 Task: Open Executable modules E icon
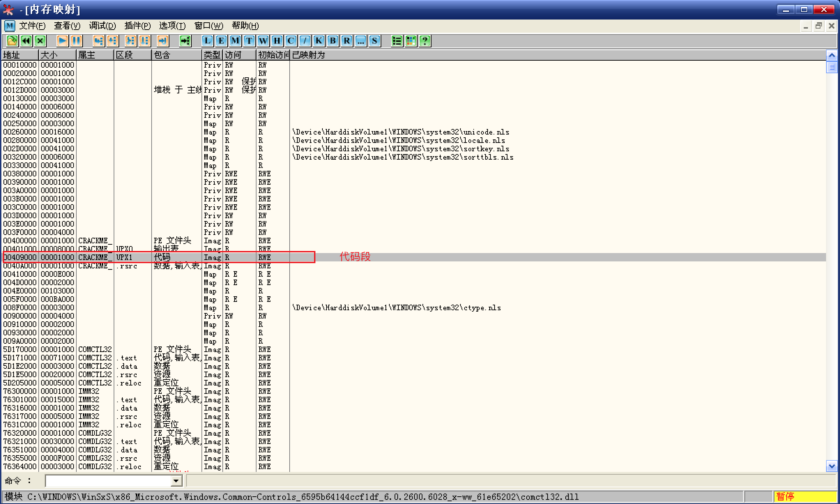pos(221,41)
